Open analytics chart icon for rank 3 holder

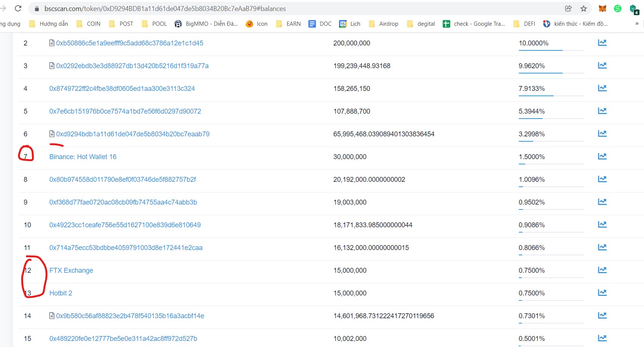(x=602, y=66)
